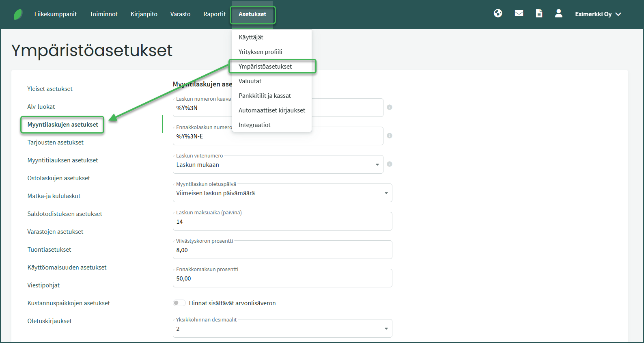Open the Esimerkki Oy company menu

coord(598,14)
